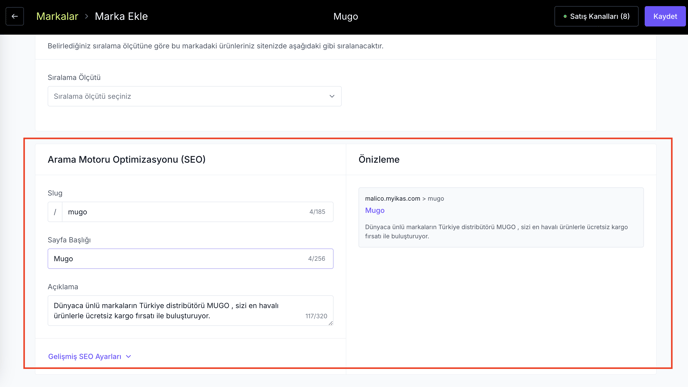
Task: Open the Markalar breadcrumb link
Action: tap(57, 17)
